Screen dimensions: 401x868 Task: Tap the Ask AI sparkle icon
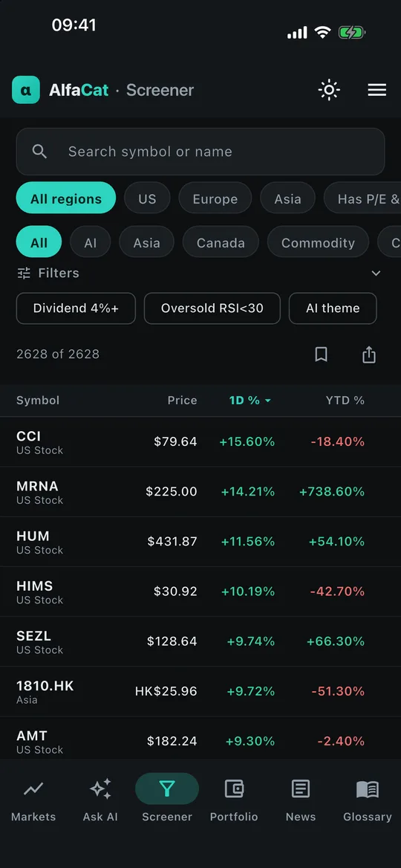pos(101,788)
